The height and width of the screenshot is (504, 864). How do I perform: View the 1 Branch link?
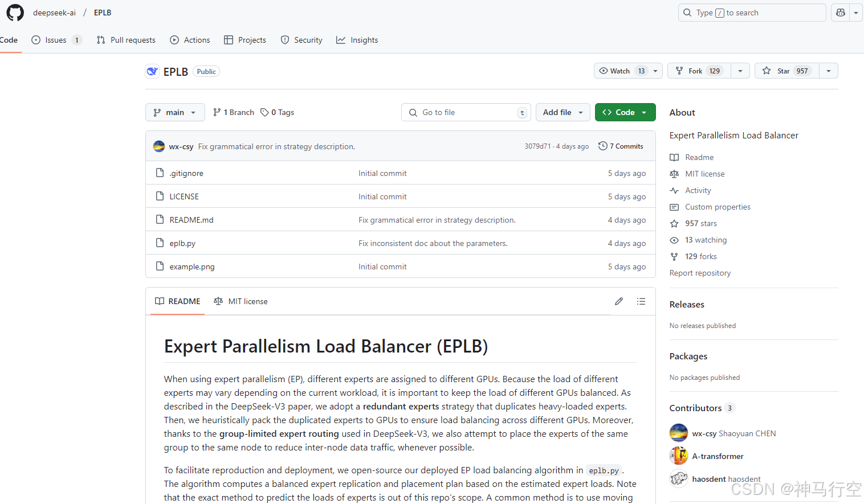point(234,112)
